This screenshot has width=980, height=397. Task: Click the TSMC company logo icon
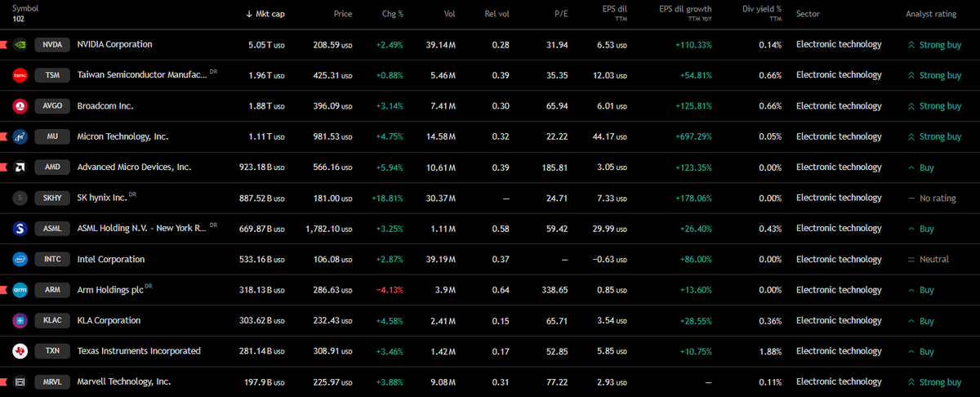point(20,75)
